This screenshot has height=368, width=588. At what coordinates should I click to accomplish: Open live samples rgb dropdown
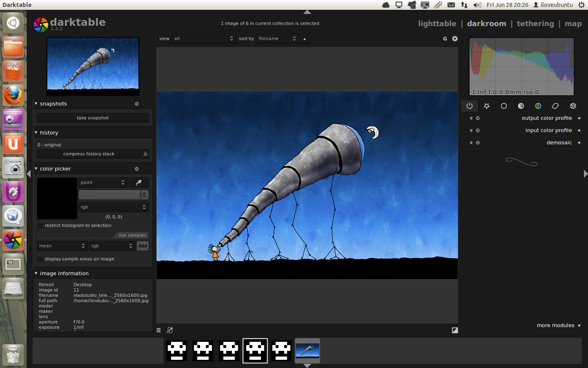[x=112, y=246]
